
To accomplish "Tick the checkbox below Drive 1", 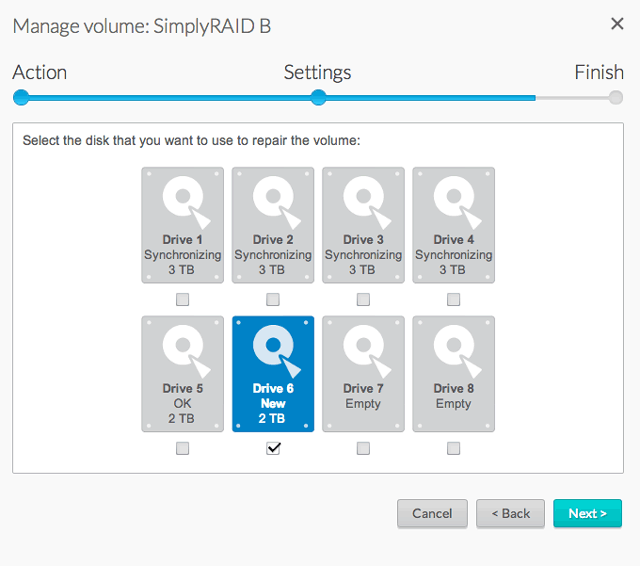I will tap(182, 300).
